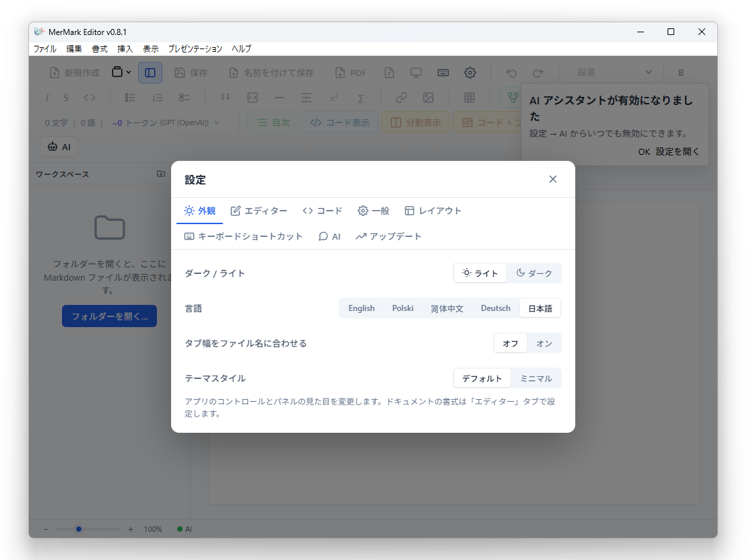
Task: Toggle the table of contents 目次 button
Action: pos(273,123)
